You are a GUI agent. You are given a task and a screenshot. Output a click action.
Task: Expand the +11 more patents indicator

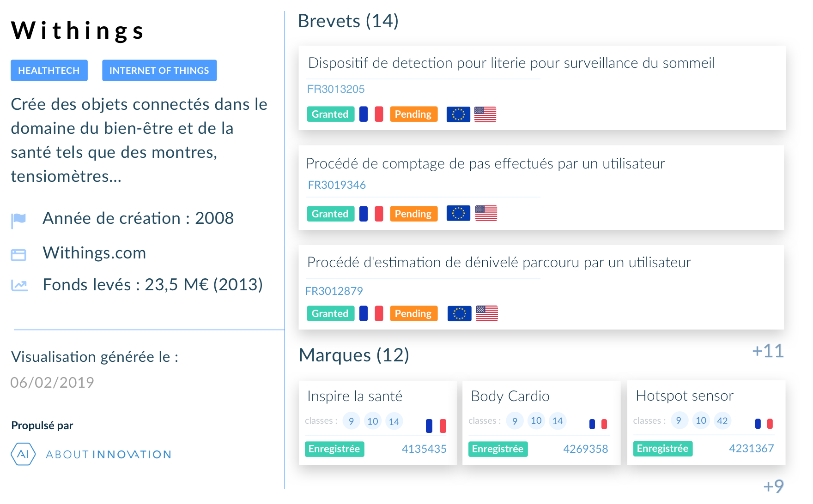tap(768, 351)
